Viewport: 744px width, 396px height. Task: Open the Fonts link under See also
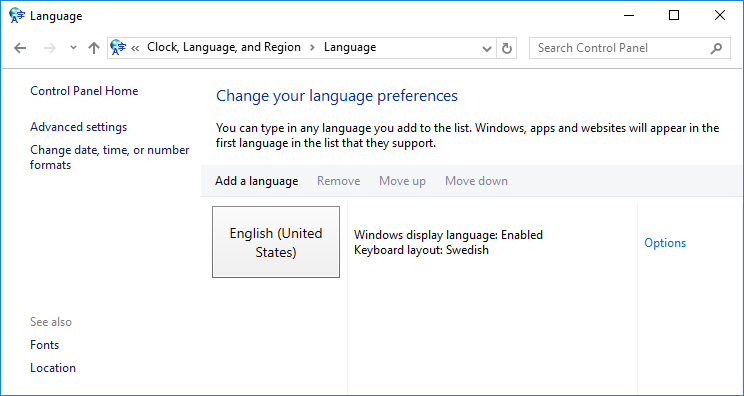45,345
